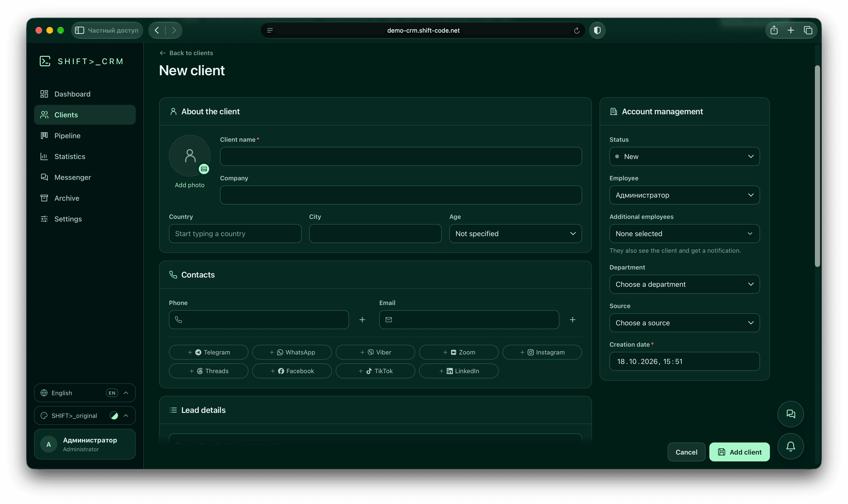This screenshot has height=504, width=848.
Task: Open Choose a department dropdown
Action: coord(684,284)
